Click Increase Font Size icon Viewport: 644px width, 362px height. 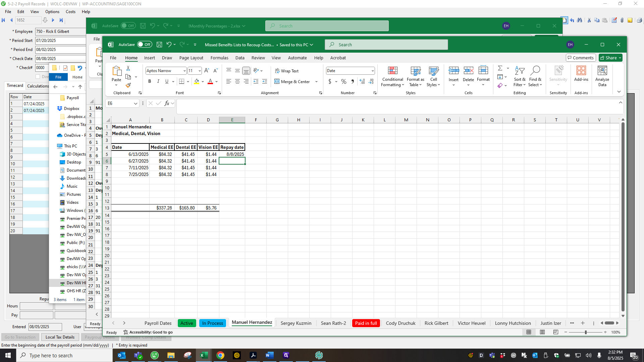coord(207,70)
